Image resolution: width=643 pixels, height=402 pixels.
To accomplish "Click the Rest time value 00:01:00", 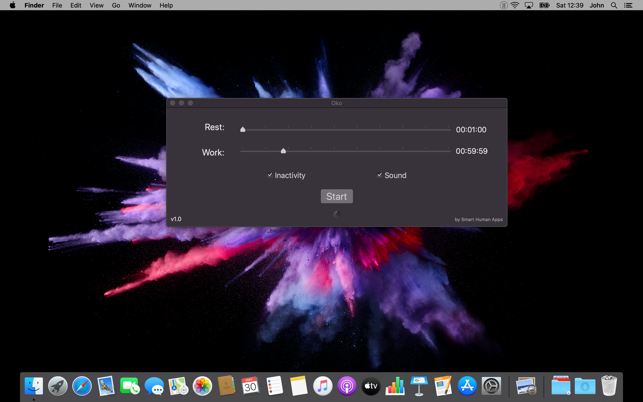I will point(471,130).
